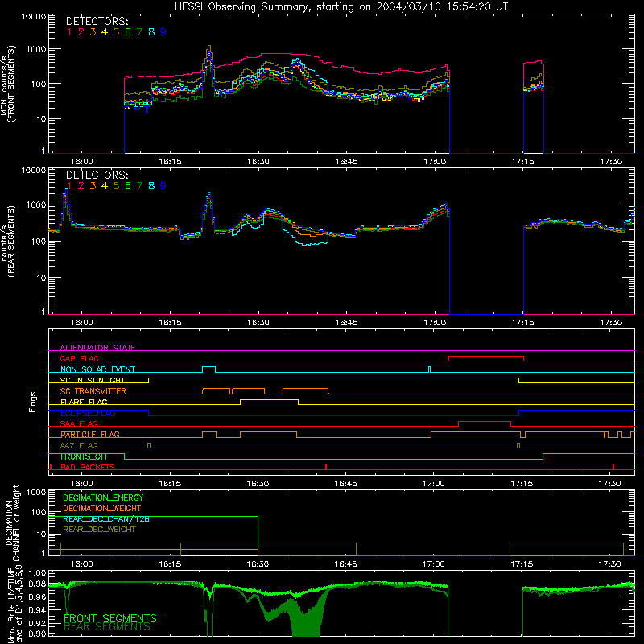Select pink detector 2 in rear segments legend
Screen dimensions: 644x644
81,186
